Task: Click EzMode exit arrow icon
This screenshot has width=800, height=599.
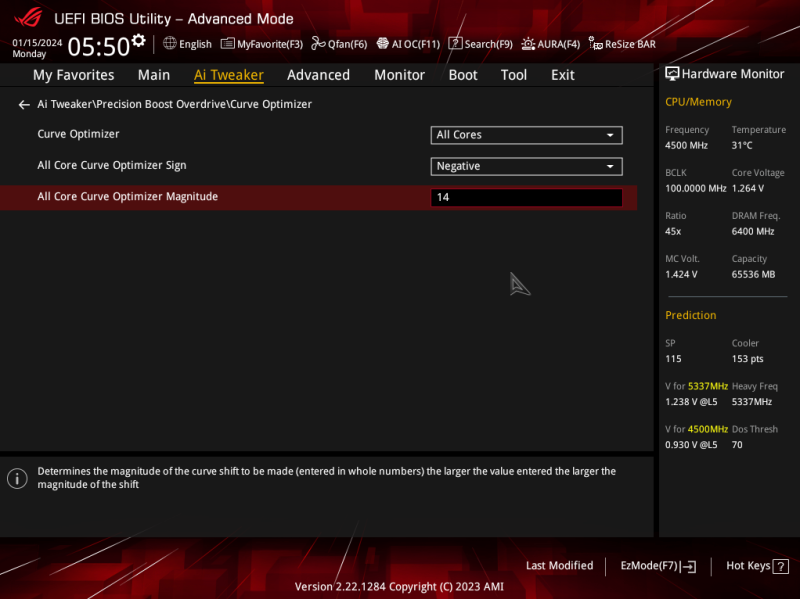Action: 689,566
